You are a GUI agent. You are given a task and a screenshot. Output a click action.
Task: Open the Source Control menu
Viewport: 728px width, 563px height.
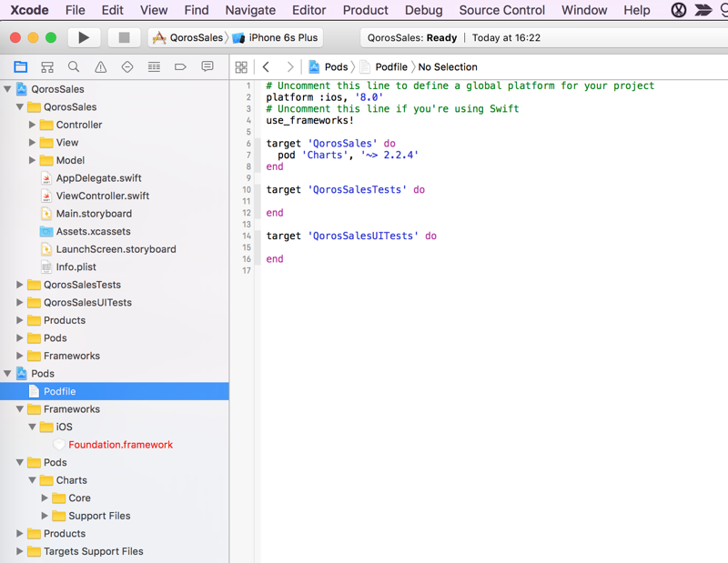point(502,10)
